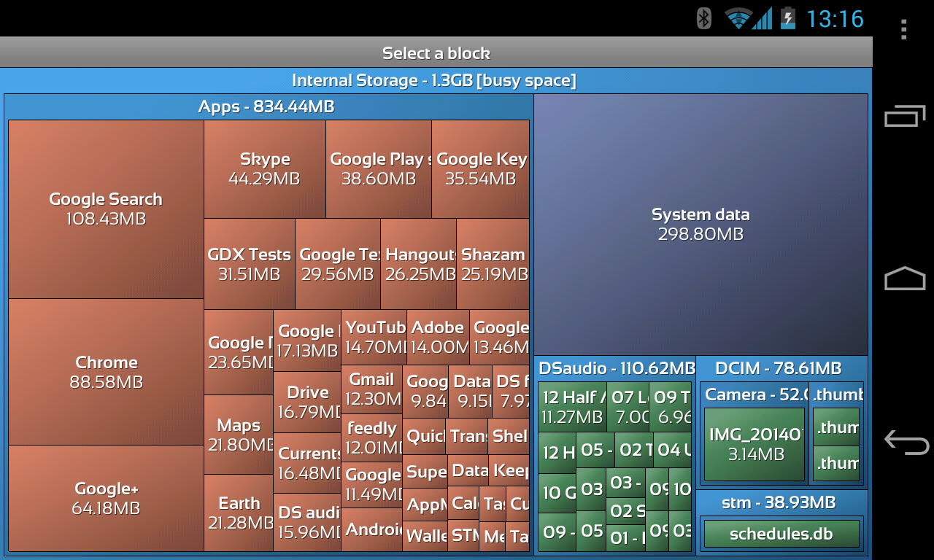The image size is (934, 560).
Task: Tap the battery charging icon
Action: click(788, 18)
